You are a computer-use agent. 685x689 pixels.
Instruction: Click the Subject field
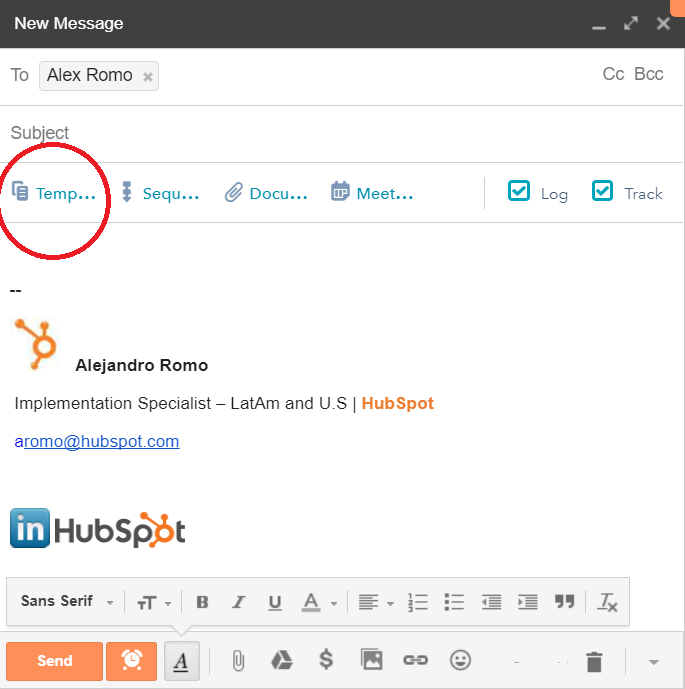point(300,133)
